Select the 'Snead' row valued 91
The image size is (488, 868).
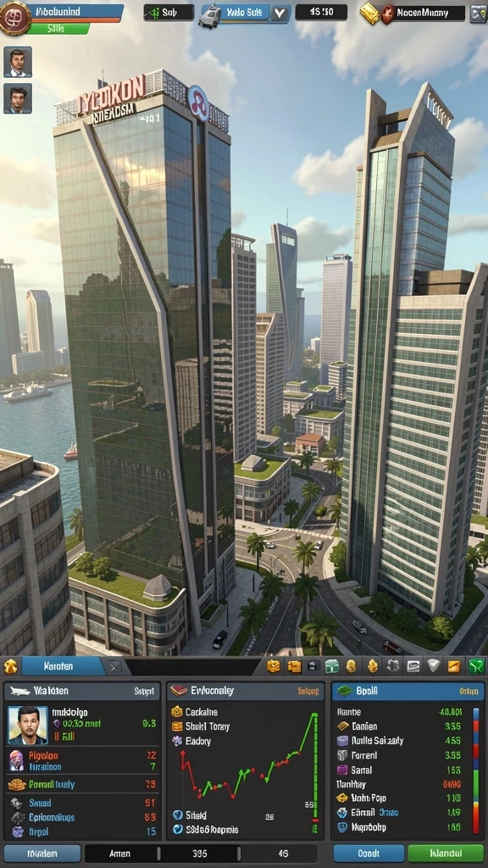point(82,803)
